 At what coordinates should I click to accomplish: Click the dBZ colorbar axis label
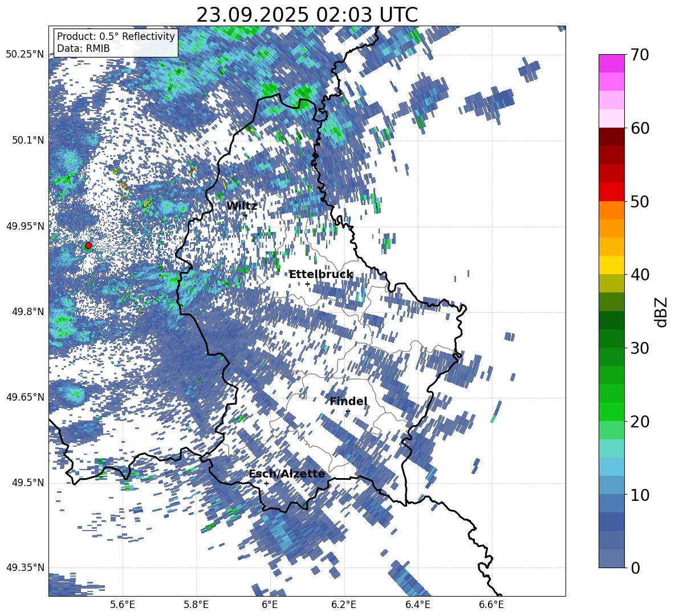(662, 312)
